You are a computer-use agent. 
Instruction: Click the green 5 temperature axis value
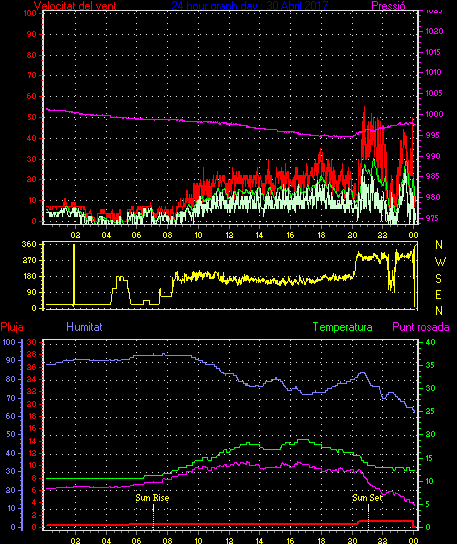coord(428,504)
